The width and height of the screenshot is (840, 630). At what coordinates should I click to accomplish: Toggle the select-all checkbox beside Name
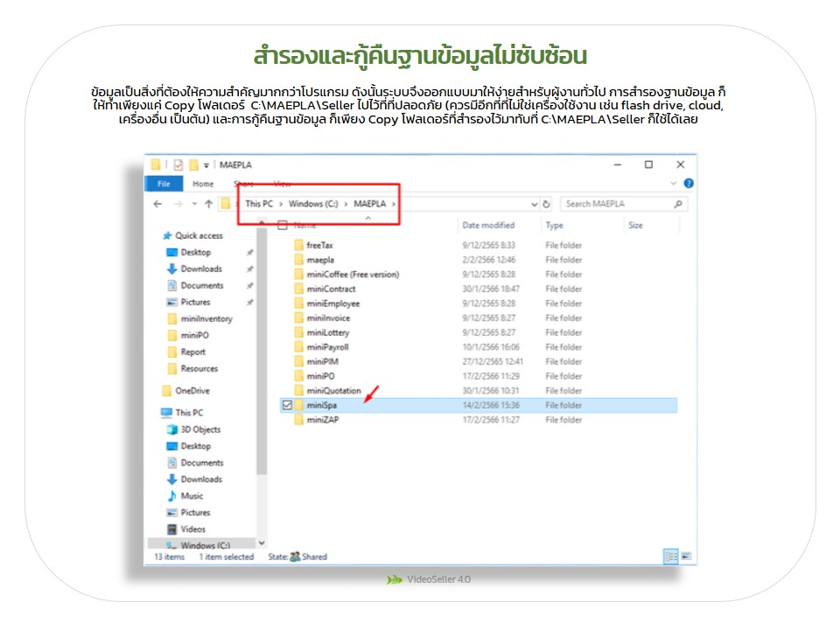click(x=283, y=226)
